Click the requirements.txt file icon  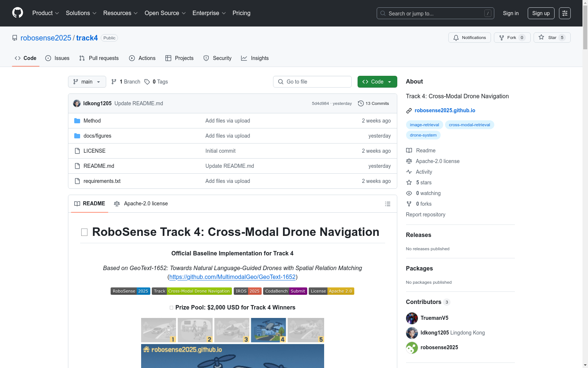click(77, 181)
